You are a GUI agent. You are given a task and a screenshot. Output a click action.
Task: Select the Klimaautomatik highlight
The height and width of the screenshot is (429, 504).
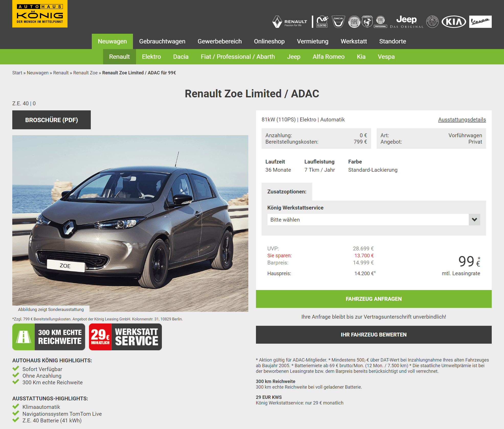[41, 407]
